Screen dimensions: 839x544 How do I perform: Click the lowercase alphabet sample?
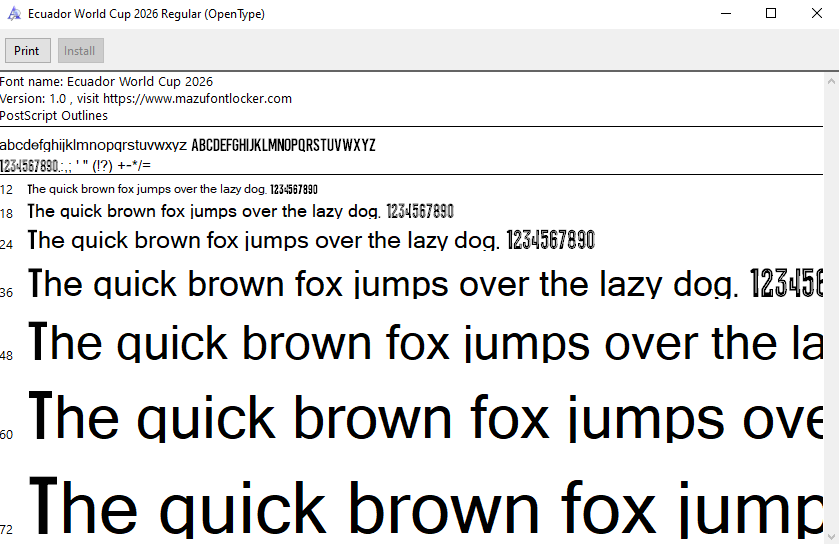(93, 145)
